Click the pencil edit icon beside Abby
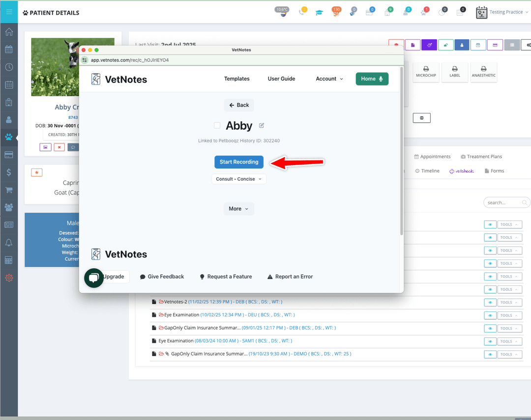This screenshot has height=420, width=531. 262,125
